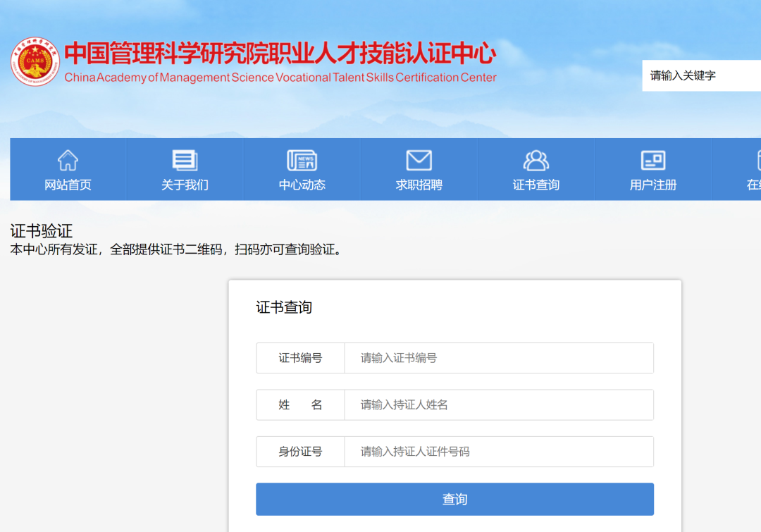The width and height of the screenshot is (761, 532).
Task: Click the ID-card icon above 用户注册
Action: [653, 160]
